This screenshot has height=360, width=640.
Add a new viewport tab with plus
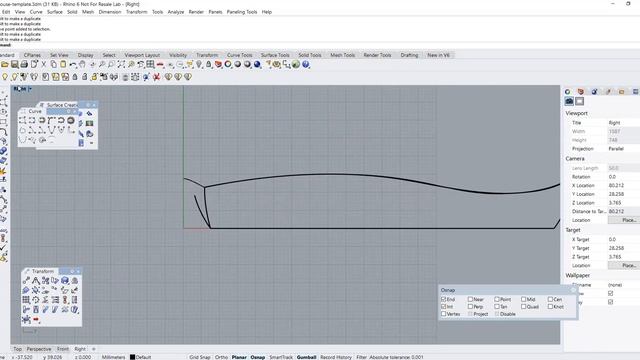pyautogui.click(x=93, y=349)
